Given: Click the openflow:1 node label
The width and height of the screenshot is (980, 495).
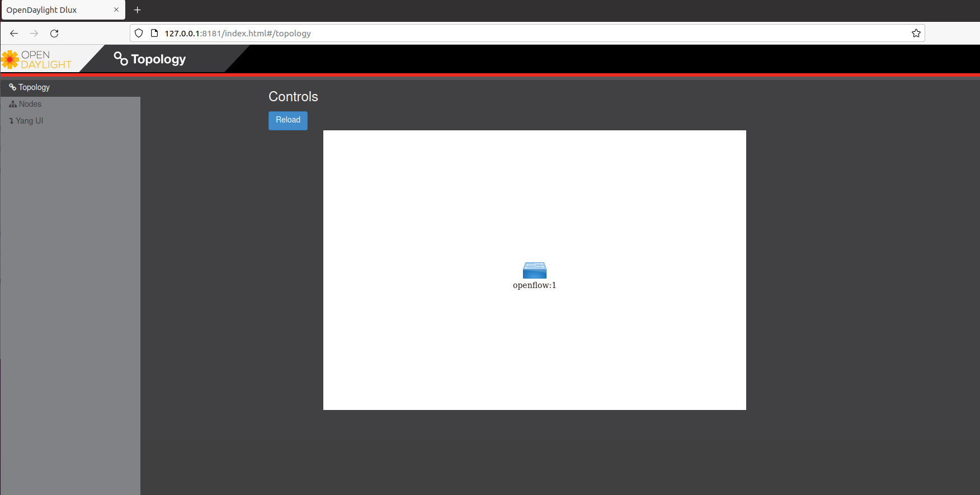Looking at the screenshot, I should pyautogui.click(x=535, y=285).
